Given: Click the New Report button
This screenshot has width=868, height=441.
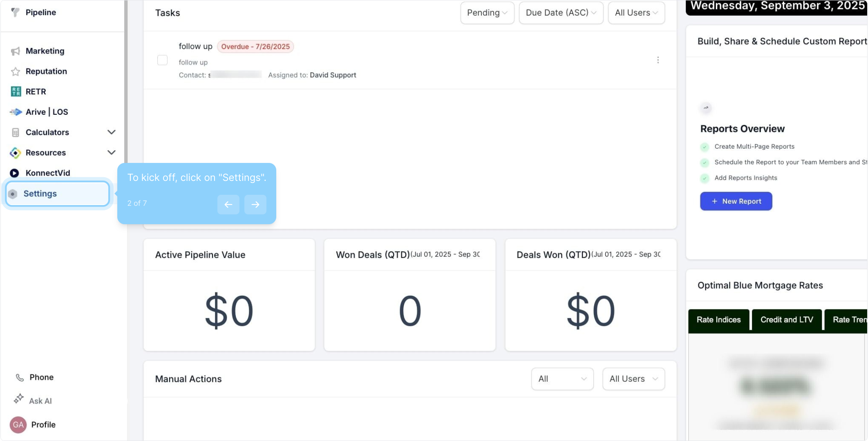Looking at the screenshot, I should [x=736, y=201].
